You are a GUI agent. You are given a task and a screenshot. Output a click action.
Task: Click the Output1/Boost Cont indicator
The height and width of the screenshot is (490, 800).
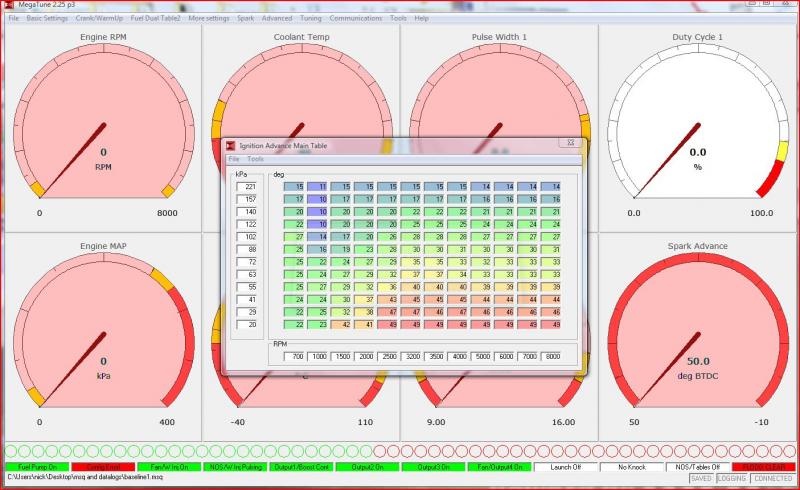(300, 467)
